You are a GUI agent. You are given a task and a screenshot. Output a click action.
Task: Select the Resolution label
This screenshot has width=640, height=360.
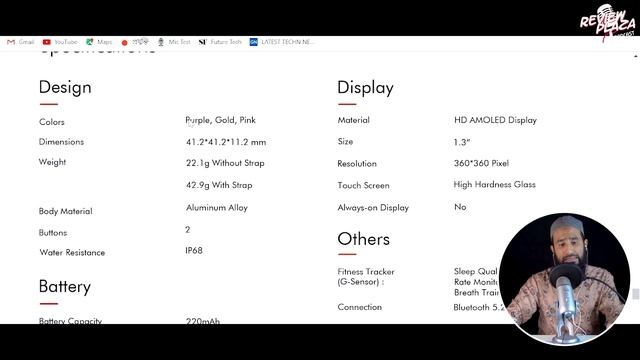click(357, 163)
